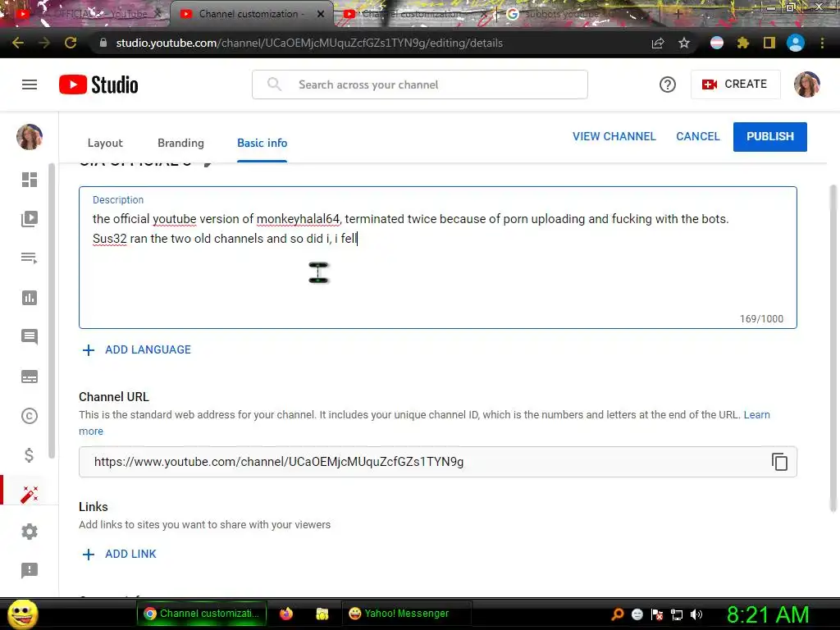Close the active Channel customization tab

(x=321, y=14)
